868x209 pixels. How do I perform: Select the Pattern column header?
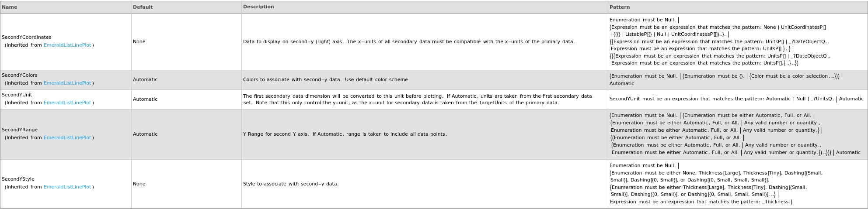tap(620, 7)
